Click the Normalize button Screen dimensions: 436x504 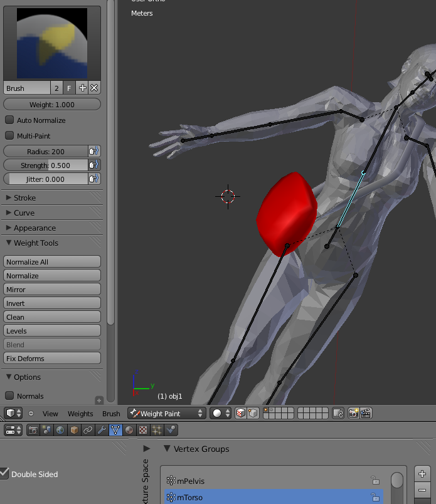click(x=52, y=275)
